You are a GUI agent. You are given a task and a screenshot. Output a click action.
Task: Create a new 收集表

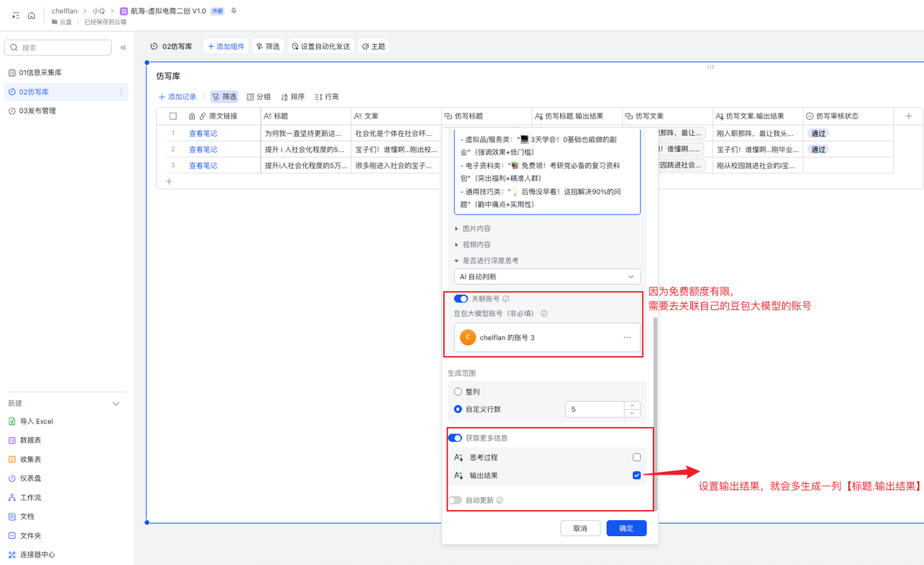point(30,459)
